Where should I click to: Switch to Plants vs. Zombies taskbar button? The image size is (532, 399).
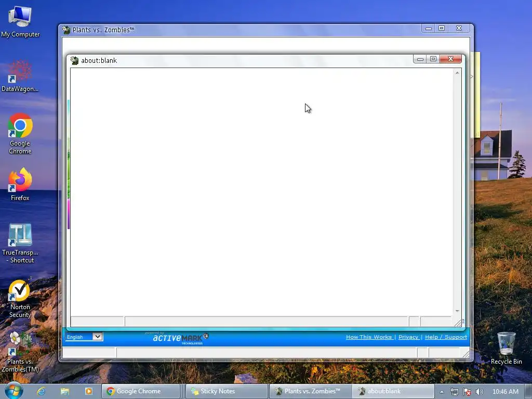pos(311,391)
